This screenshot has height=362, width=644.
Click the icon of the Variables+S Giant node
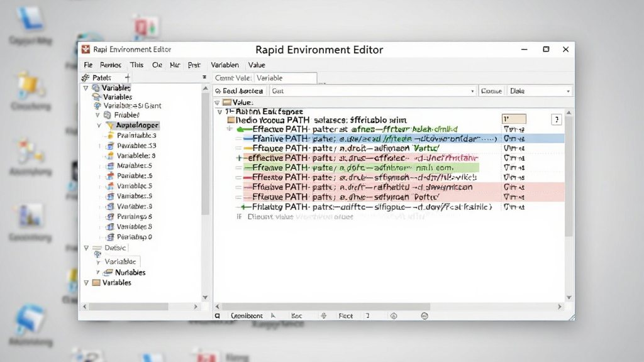tap(97, 106)
